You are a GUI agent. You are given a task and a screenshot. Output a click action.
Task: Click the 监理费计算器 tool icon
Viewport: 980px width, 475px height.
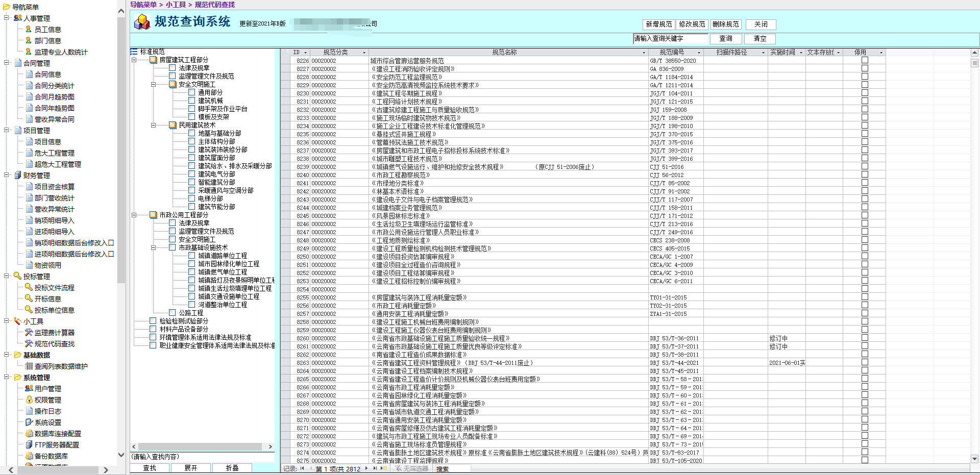pos(29,332)
